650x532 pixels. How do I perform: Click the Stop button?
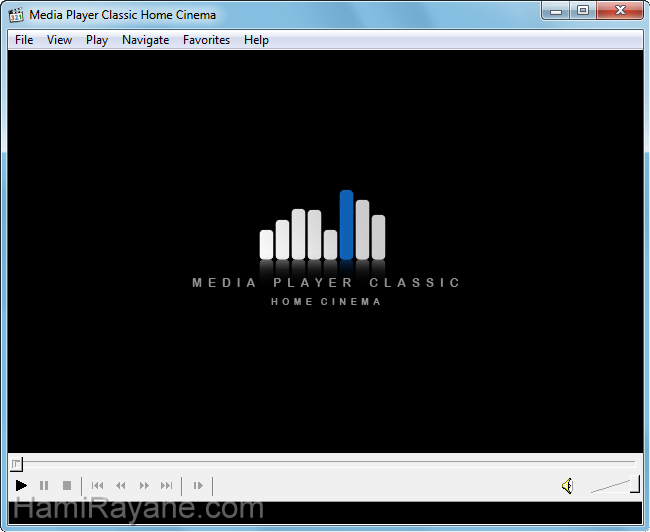(67, 485)
